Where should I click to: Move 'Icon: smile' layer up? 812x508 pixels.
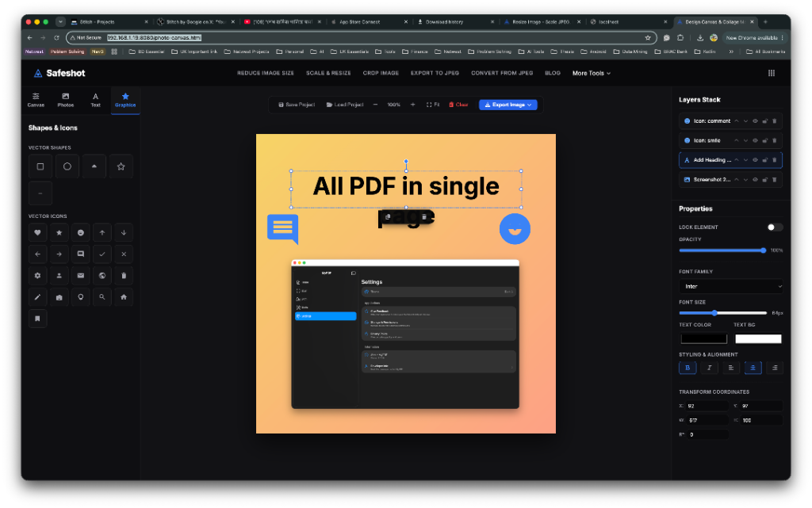click(x=737, y=141)
